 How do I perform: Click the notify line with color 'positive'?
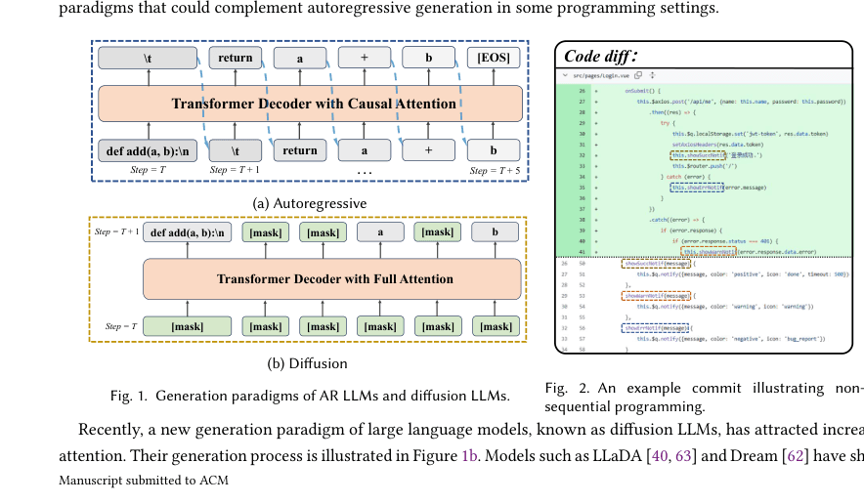point(743,274)
